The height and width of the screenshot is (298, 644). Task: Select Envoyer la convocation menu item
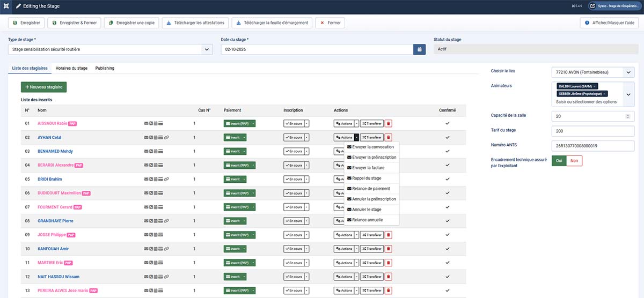[x=371, y=147]
